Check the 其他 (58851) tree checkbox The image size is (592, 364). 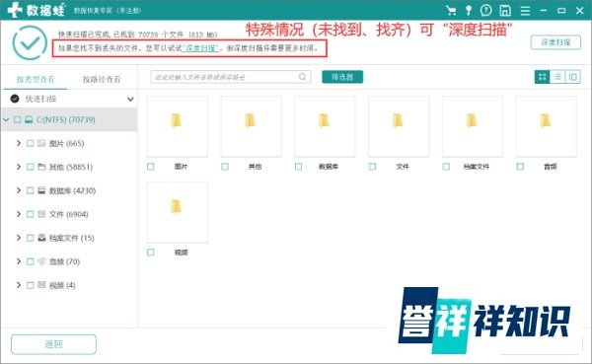click(x=31, y=167)
